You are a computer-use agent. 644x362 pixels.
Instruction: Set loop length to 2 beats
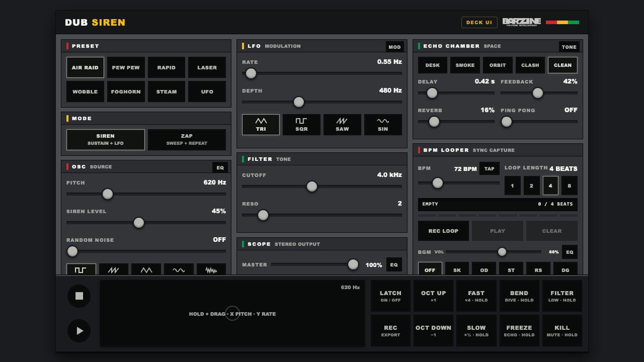pos(531,186)
